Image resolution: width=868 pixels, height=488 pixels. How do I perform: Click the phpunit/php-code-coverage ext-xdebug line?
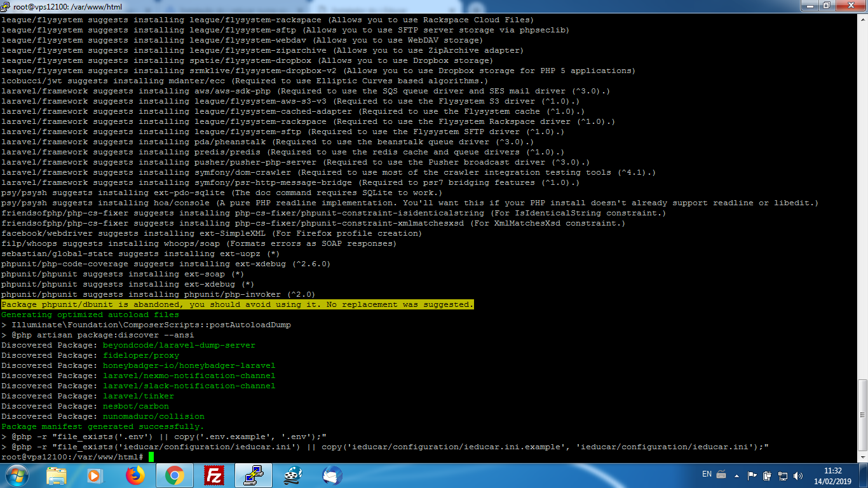(166, 264)
